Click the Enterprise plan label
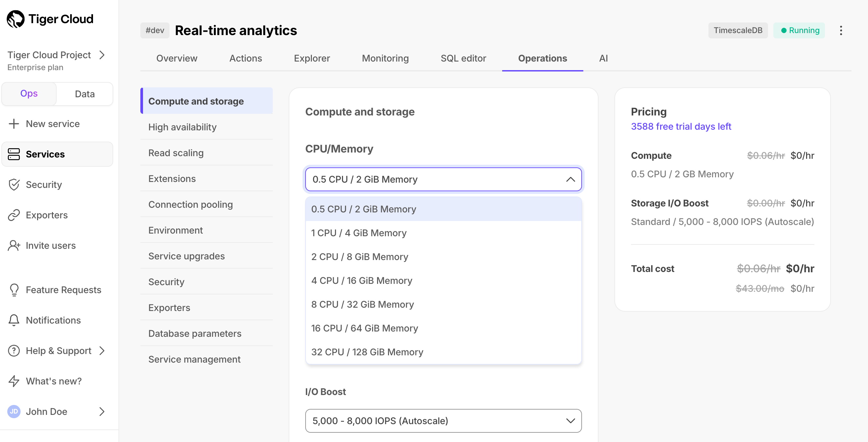 point(35,67)
